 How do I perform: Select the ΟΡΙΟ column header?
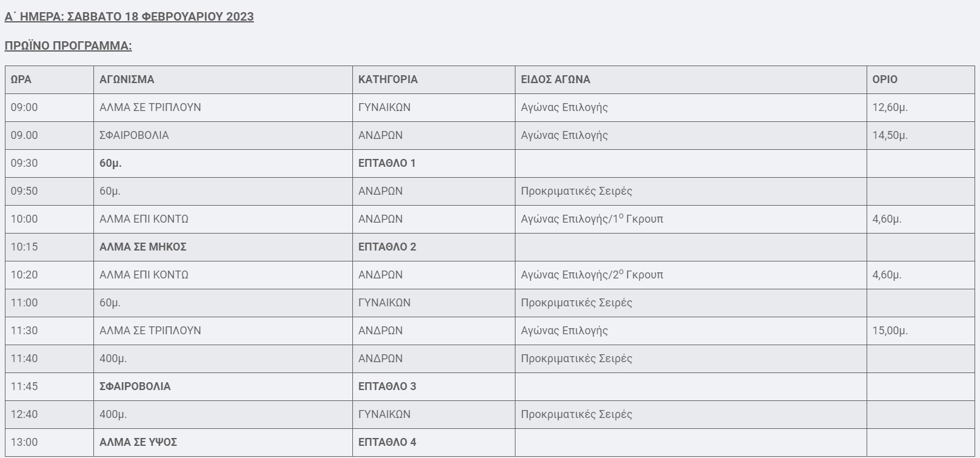884,79
